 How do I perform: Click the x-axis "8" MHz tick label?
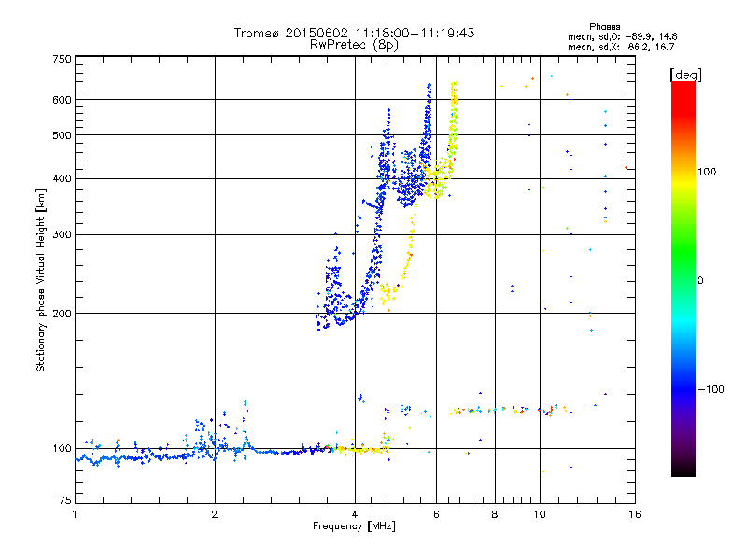pyautogui.click(x=495, y=514)
